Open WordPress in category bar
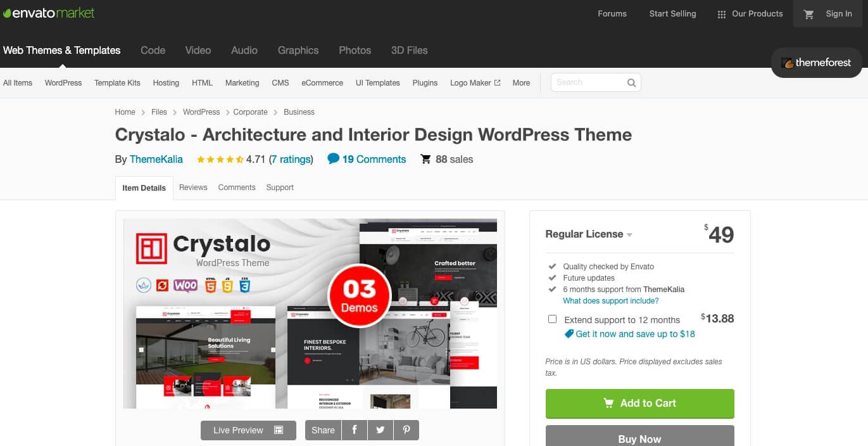Image resolution: width=868 pixels, height=446 pixels. [63, 83]
